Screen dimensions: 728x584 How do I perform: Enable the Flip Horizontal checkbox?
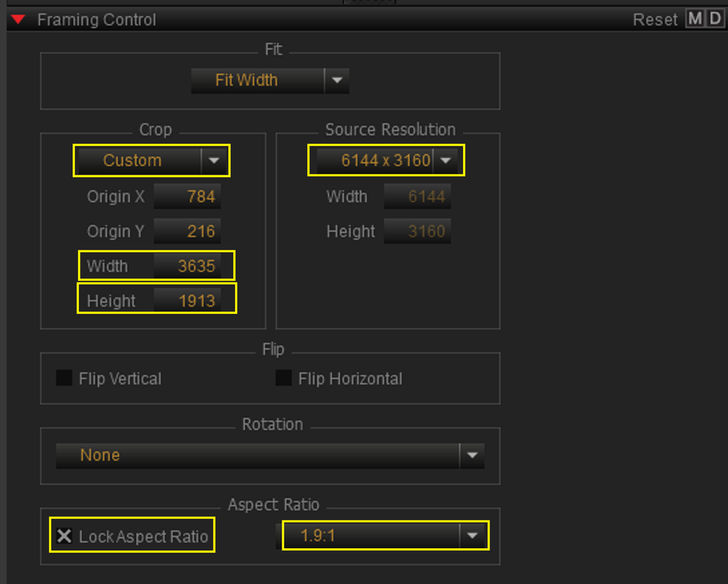click(x=284, y=378)
